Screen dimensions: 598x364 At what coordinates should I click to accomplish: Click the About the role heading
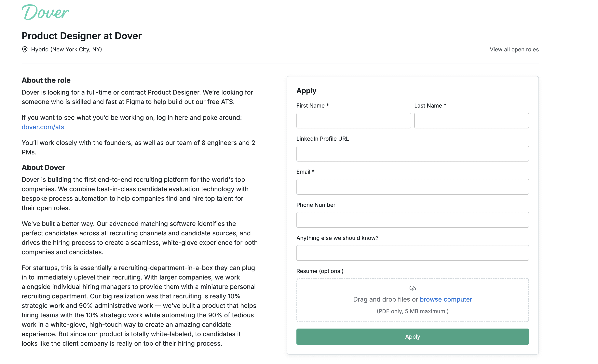coord(46,80)
